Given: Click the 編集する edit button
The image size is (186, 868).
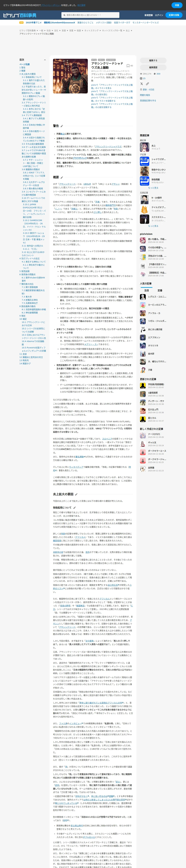Looking at the screenshot, I should (x=153, y=60).
